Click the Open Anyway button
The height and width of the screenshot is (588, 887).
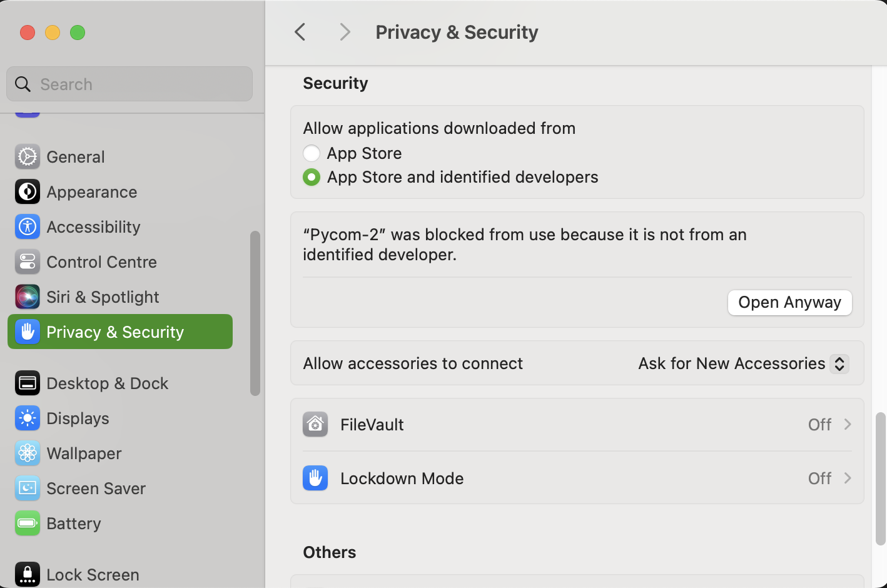click(789, 303)
